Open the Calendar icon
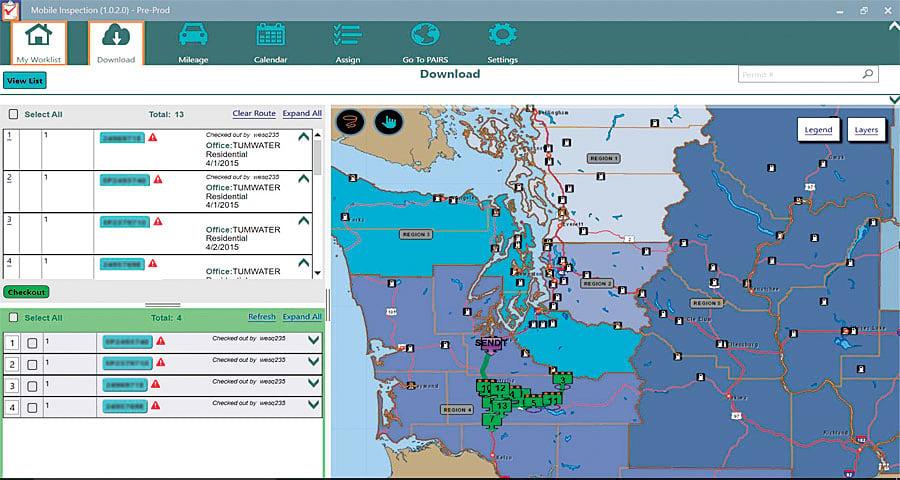 270,36
